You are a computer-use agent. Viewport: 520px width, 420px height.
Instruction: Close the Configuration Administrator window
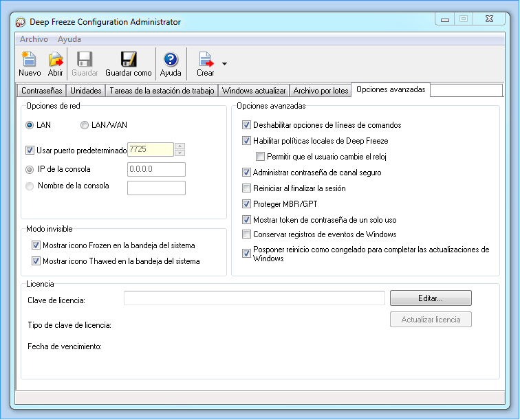coord(490,19)
